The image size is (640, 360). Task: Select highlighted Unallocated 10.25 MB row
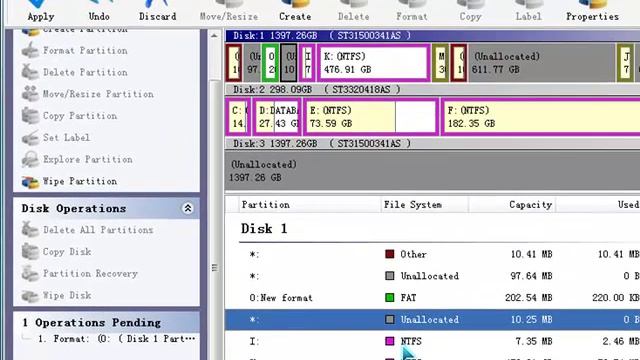pyautogui.click(x=432, y=320)
